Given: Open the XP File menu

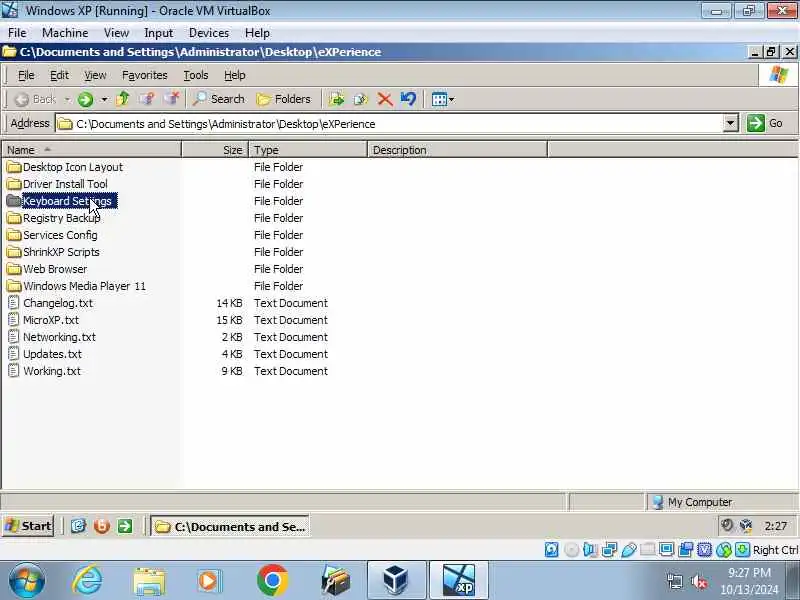Looking at the screenshot, I should (x=26, y=75).
